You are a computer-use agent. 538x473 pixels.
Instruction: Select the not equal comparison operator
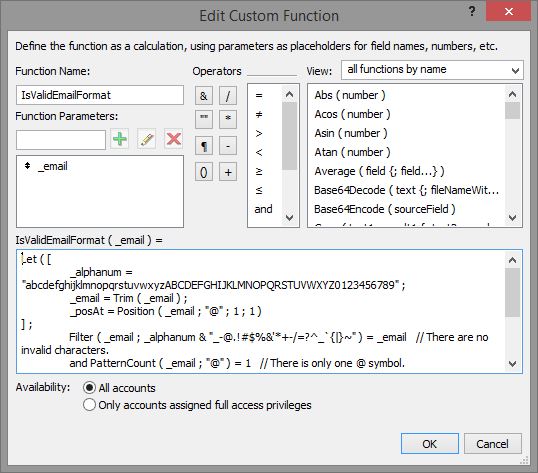pyautogui.click(x=259, y=114)
